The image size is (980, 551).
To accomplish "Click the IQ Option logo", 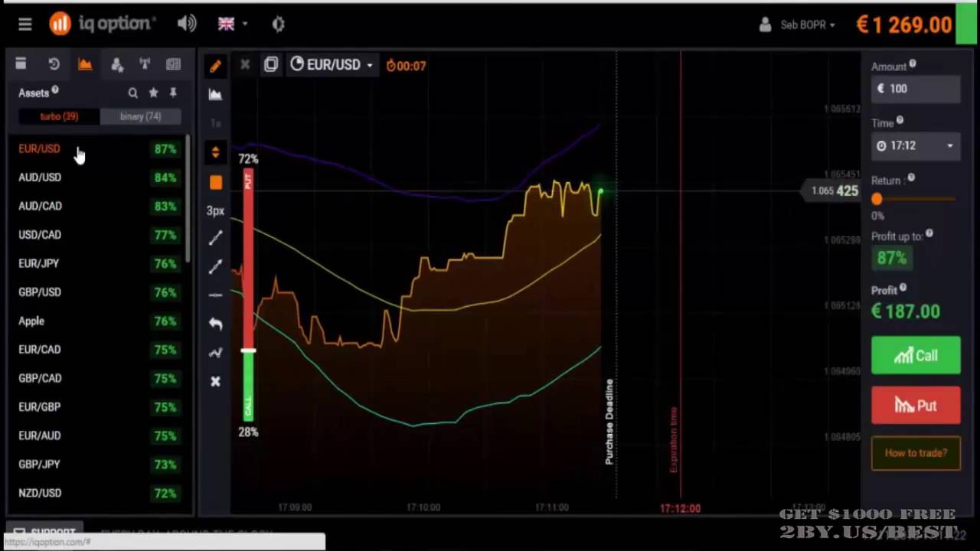I will click(x=101, y=24).
